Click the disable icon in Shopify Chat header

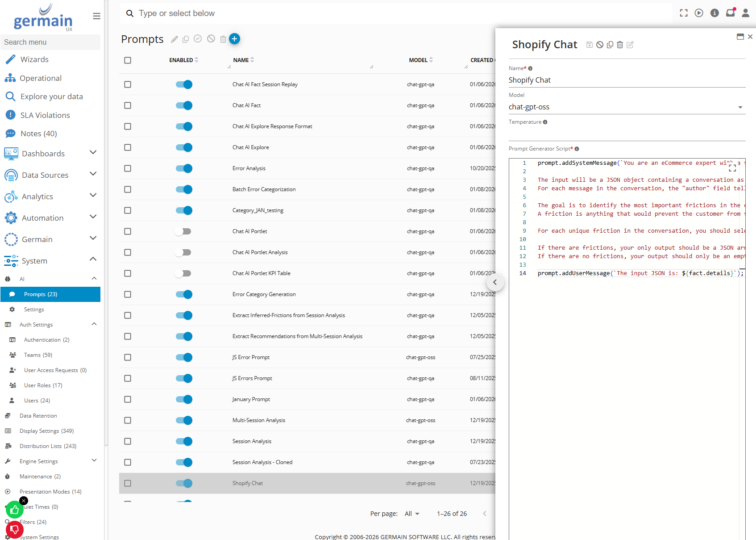(x=600, y=45)
